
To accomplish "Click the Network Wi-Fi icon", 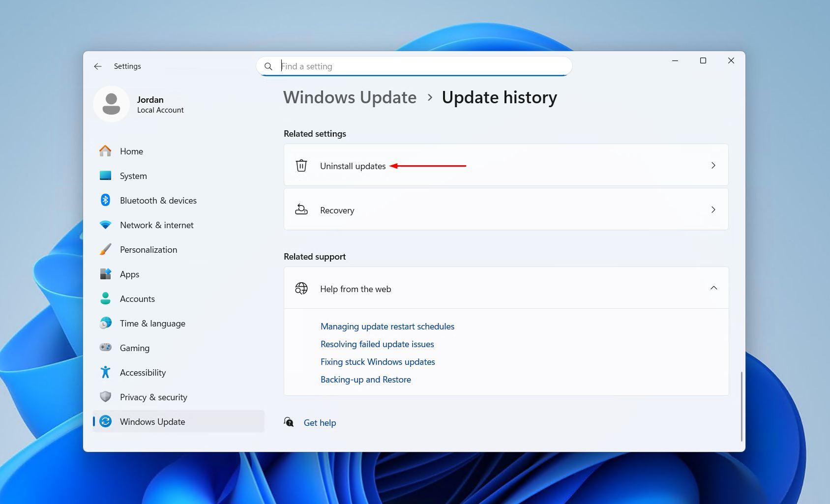I will 105,225.
